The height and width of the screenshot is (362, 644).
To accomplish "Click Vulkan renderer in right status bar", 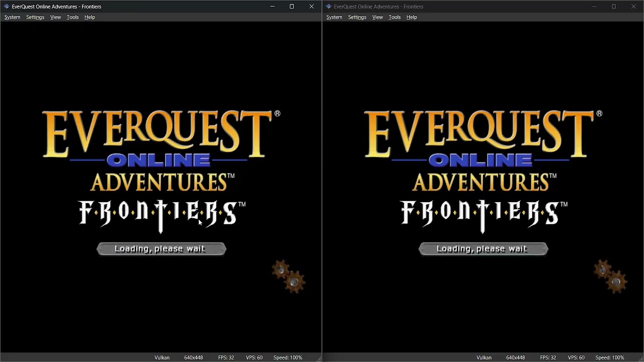I will tap(484, 357).
